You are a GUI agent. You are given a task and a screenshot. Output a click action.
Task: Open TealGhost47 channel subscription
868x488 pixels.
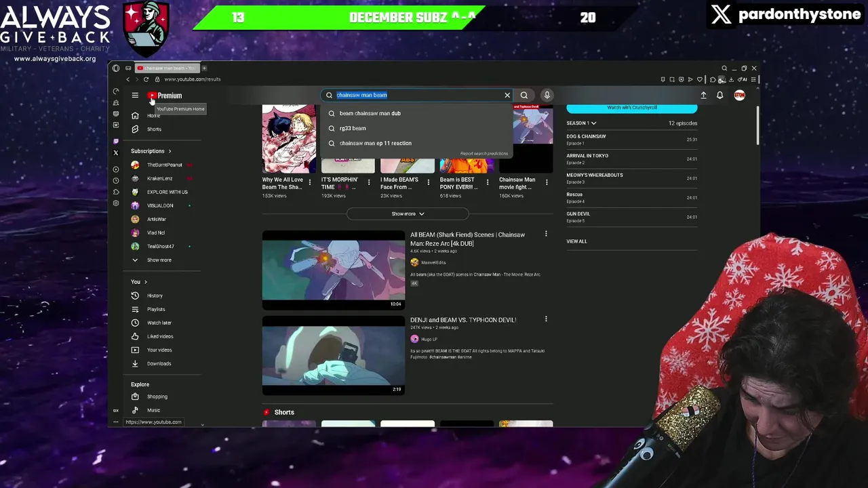(161, 246)
